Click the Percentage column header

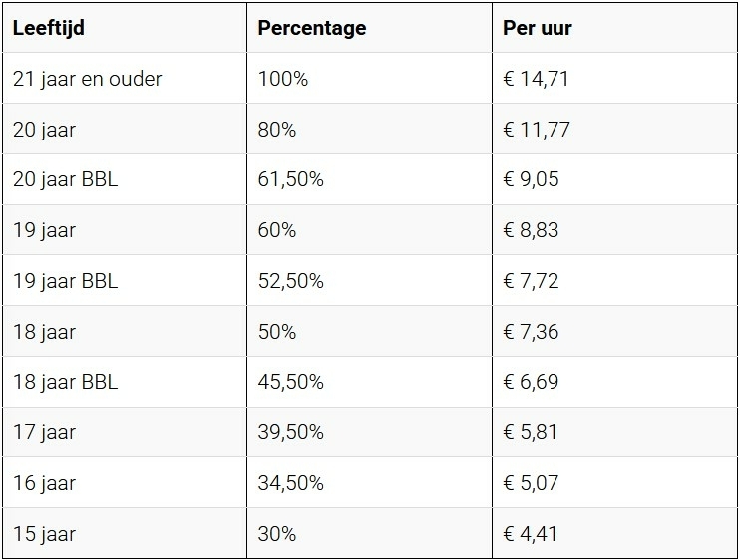coord(311,28)
